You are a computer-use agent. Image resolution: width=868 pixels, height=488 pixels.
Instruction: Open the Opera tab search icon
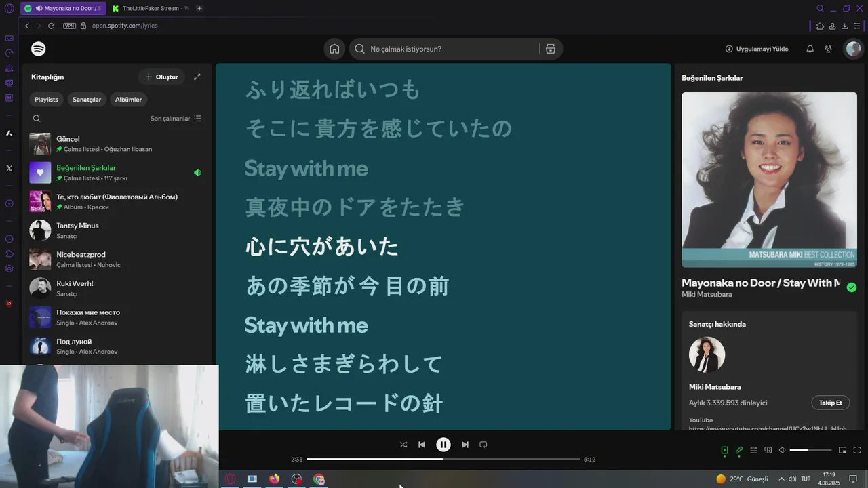tap(820, 8)
